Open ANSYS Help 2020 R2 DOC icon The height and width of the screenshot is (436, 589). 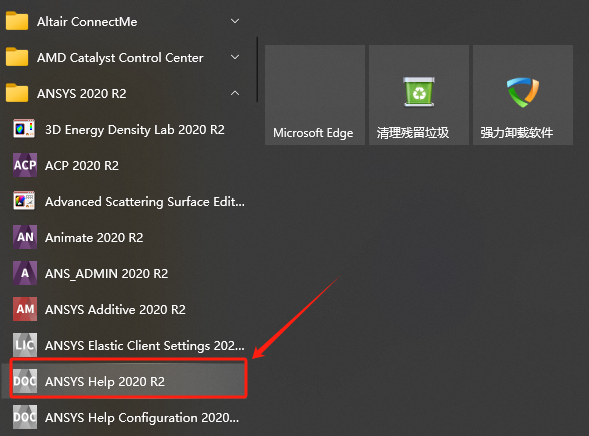pos(25,381)
